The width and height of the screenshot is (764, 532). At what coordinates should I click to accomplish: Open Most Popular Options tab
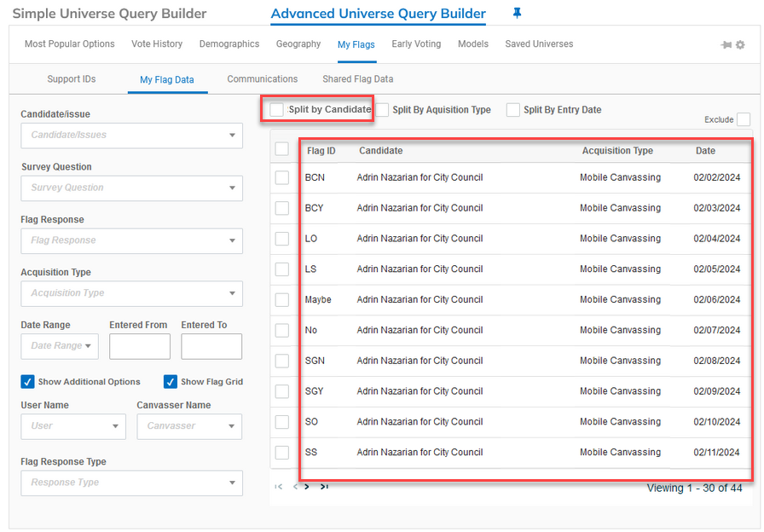[x=70, y=43]
